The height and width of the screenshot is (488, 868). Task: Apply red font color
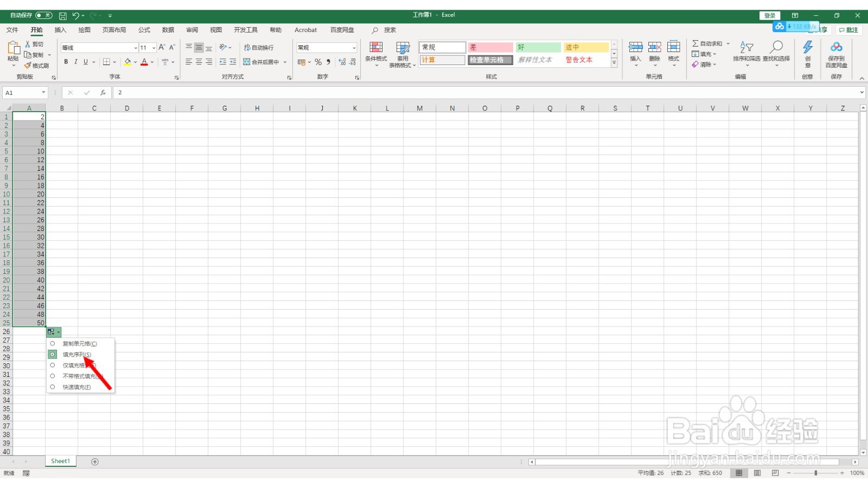point(144,62)
